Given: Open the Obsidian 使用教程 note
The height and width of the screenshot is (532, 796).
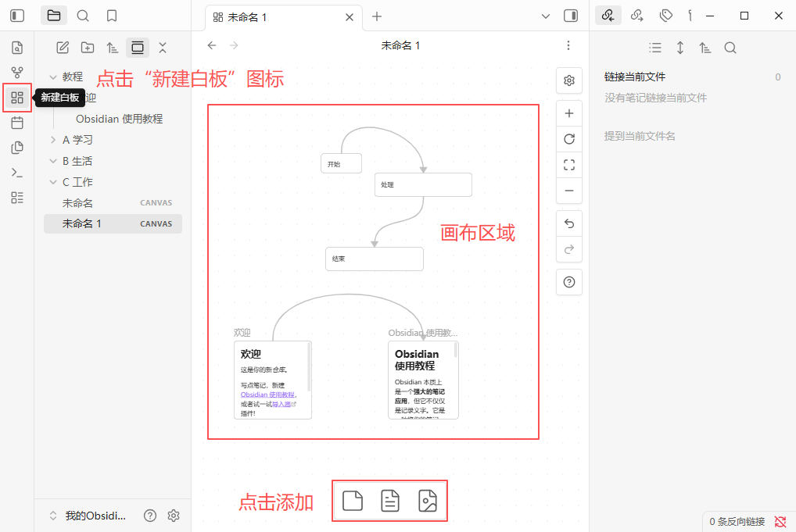Looking at the screenshot, I should coord(120,119).
